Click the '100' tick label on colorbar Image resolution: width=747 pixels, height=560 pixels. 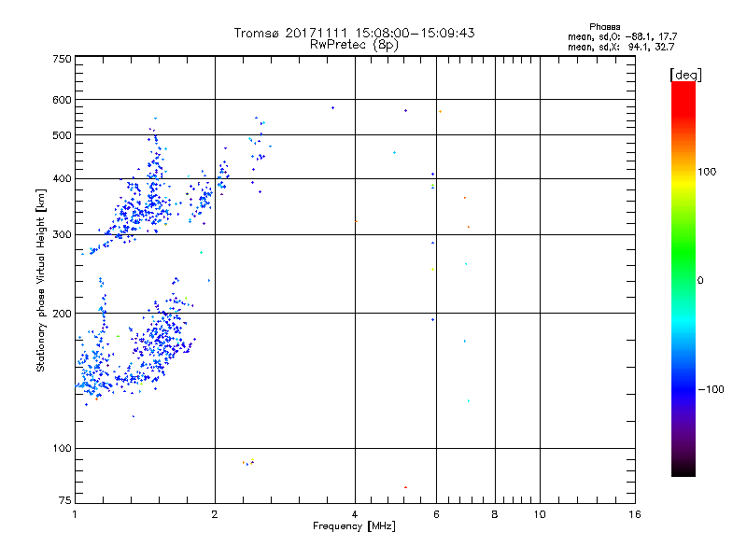(x=709, y=172)
